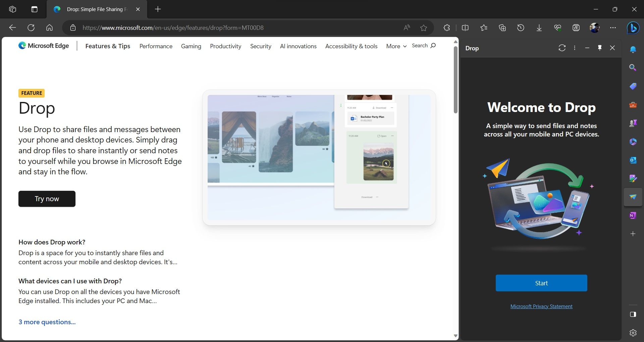Expand the More navigation menu
644x342 pixels.
(396, 46)
